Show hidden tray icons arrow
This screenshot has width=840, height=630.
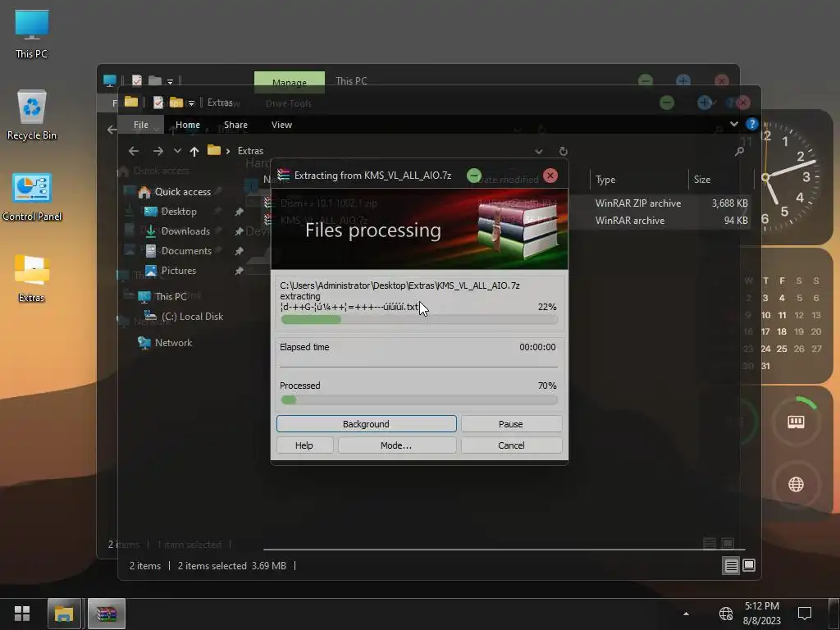coord(686,614)
